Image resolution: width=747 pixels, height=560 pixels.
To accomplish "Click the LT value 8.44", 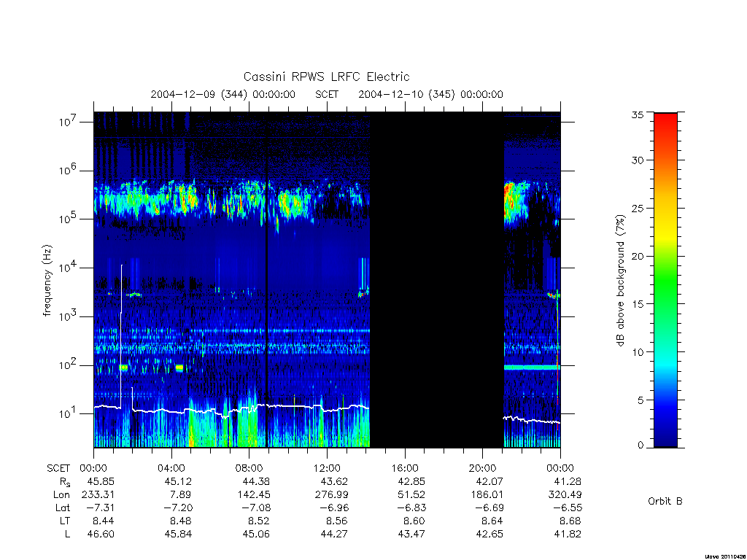I will pos(104,521).
